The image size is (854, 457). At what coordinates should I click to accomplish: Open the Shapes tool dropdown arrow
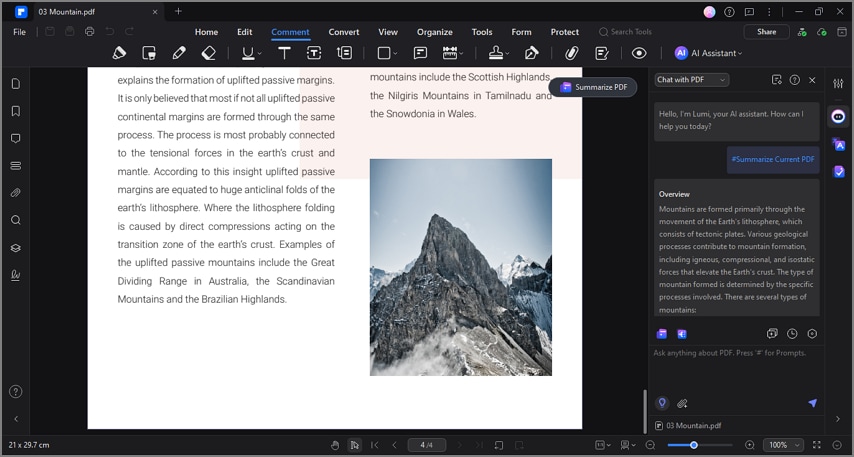pyautogui.click(x=395, y=53)
